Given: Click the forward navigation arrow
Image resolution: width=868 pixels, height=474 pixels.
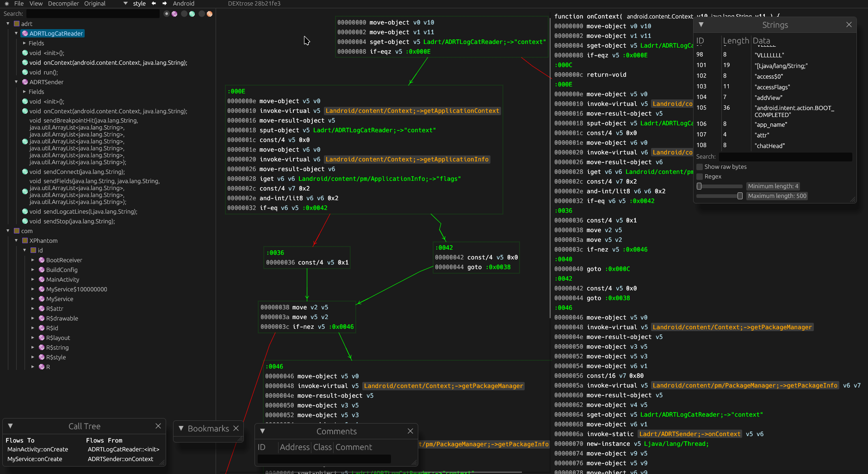Looking at the screenshot, I should (x=164, y=3).
